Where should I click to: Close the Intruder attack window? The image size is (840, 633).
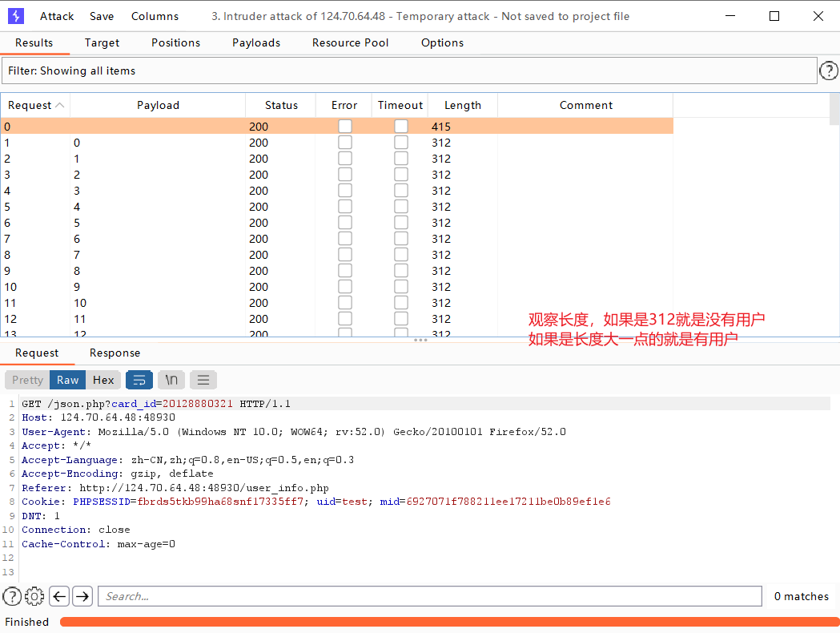tap(818, 16)
